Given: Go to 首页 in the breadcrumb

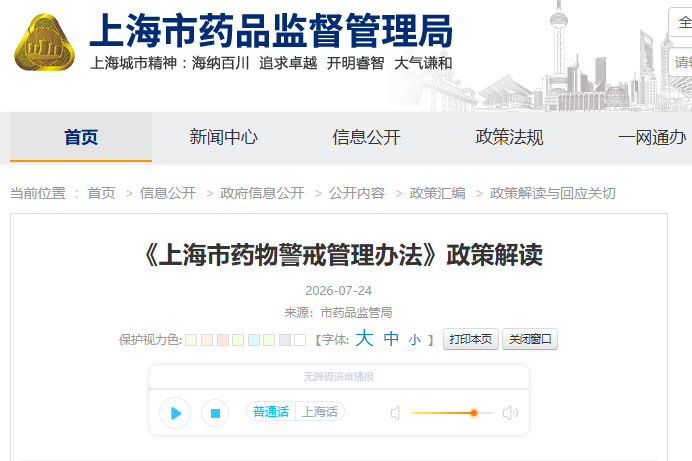Looking at the screenshot, I should tap(101, 193).
